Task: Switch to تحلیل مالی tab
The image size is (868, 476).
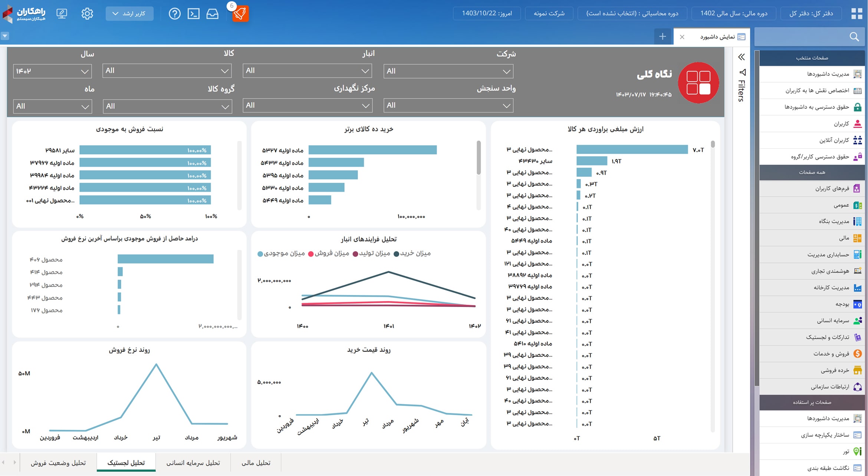Action: pos(256,463)
